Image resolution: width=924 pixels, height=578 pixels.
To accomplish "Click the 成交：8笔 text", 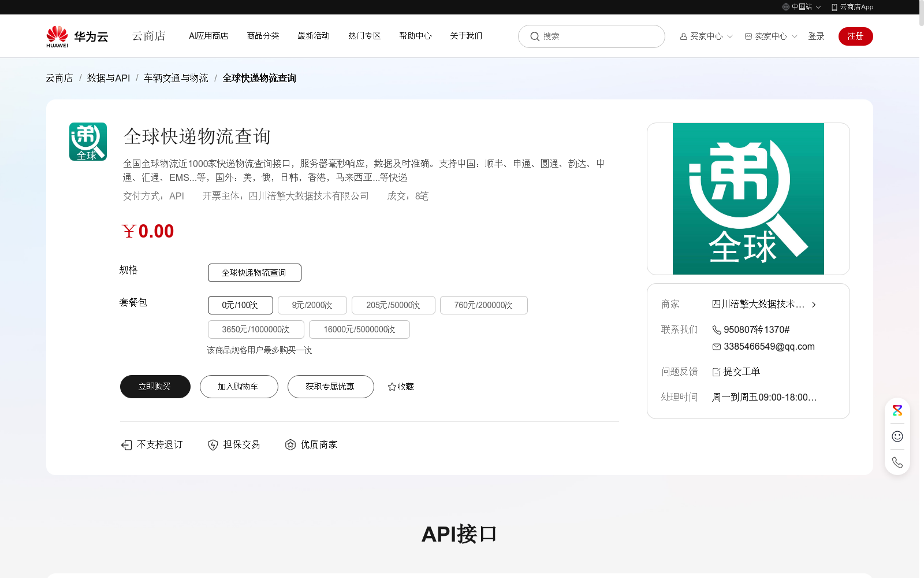I will [408, 197].
